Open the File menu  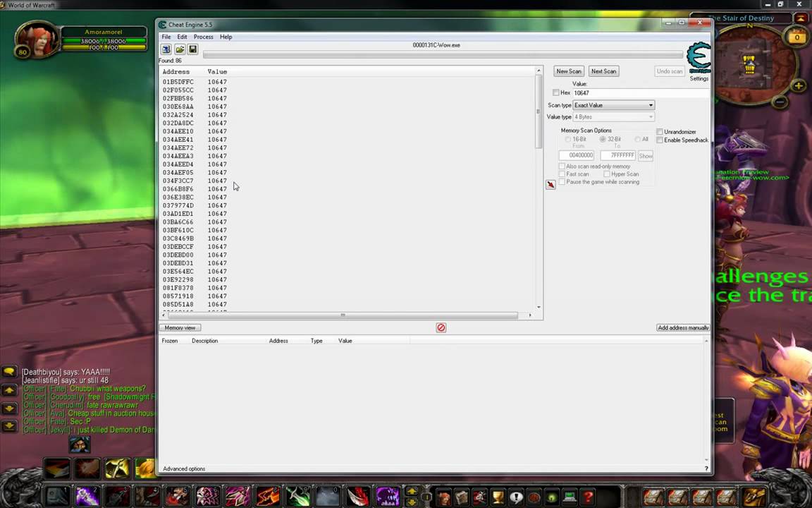(x=166, y=37)
